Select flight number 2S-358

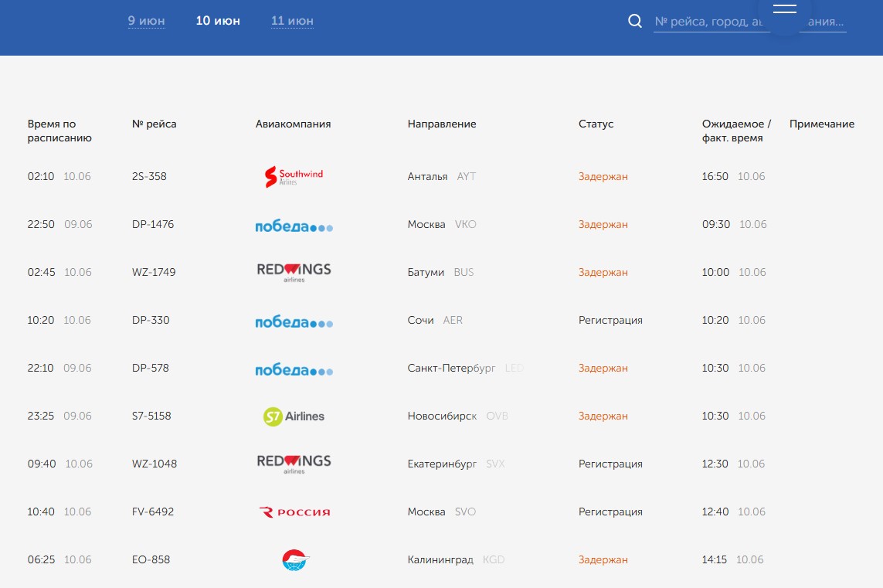pos(149,176)
